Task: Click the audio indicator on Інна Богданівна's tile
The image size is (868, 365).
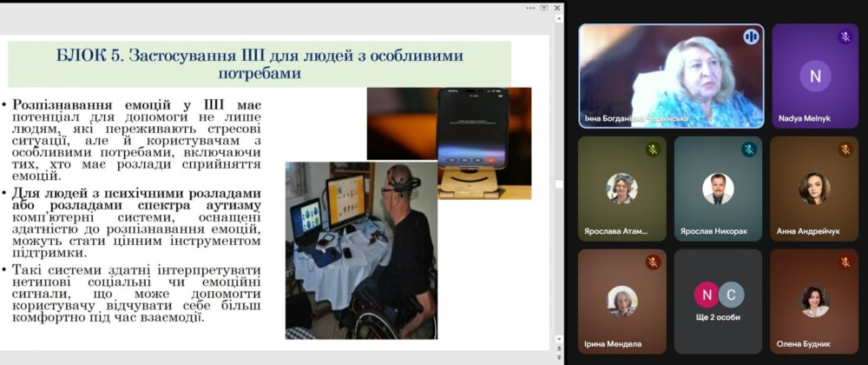Action: coord(751,36)
